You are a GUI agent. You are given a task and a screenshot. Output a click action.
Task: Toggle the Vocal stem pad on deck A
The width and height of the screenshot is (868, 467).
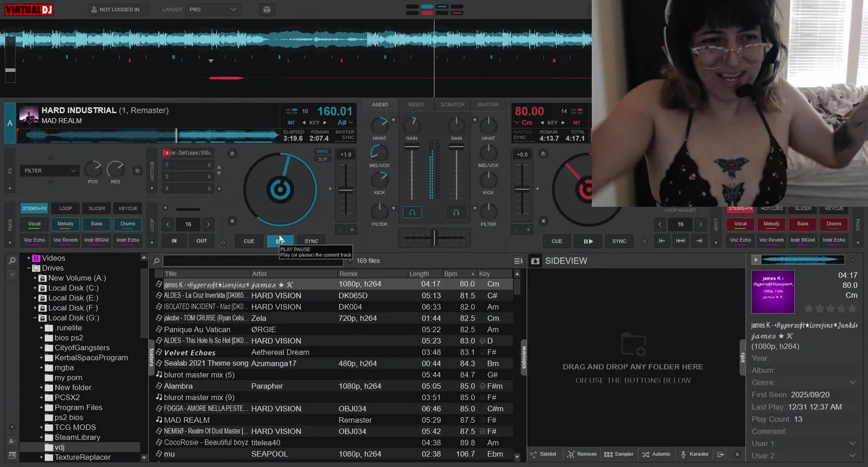34,224
